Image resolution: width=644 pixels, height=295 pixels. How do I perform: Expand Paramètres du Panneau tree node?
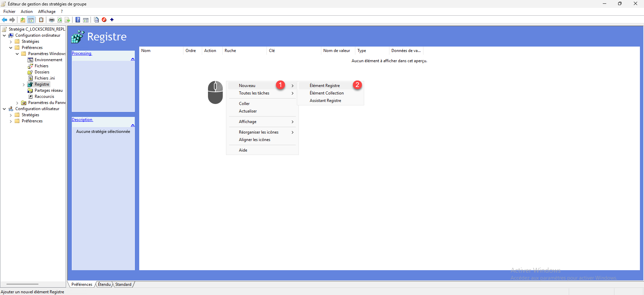[x=17, y=103]
